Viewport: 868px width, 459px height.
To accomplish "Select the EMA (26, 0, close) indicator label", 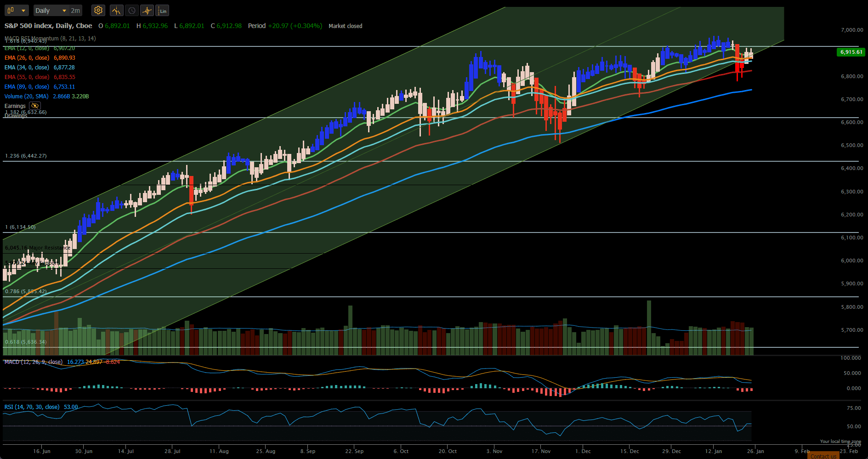I will point(27,58).
